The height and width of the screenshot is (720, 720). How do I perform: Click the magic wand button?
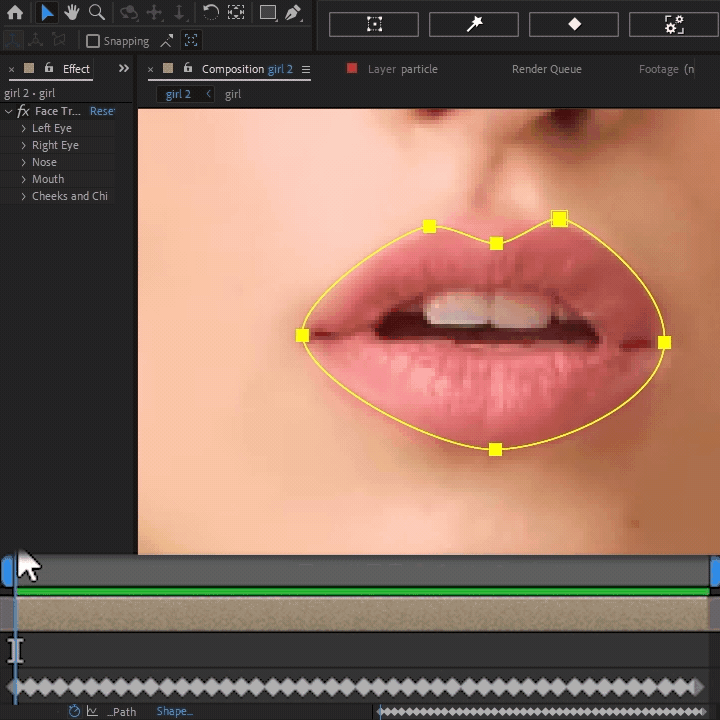tap(474, 24)
